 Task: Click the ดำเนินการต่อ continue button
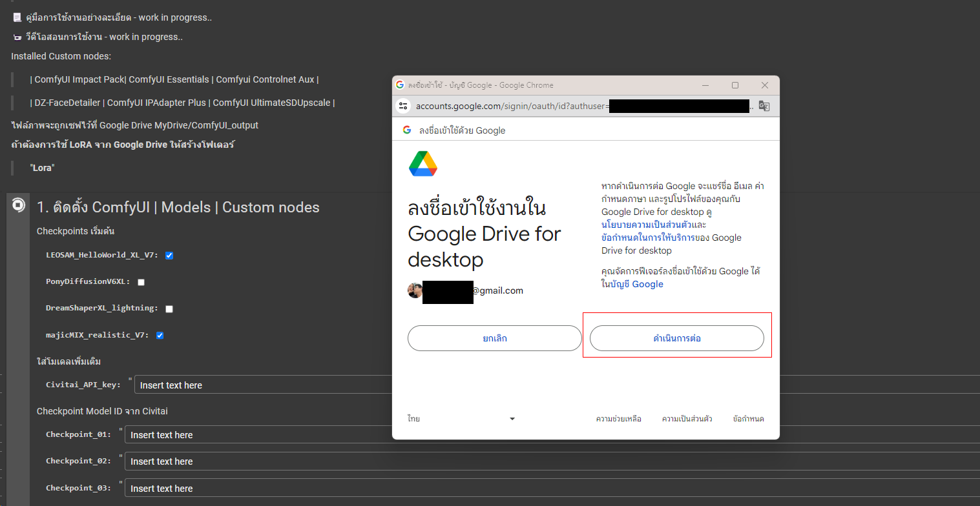point(677,338)
